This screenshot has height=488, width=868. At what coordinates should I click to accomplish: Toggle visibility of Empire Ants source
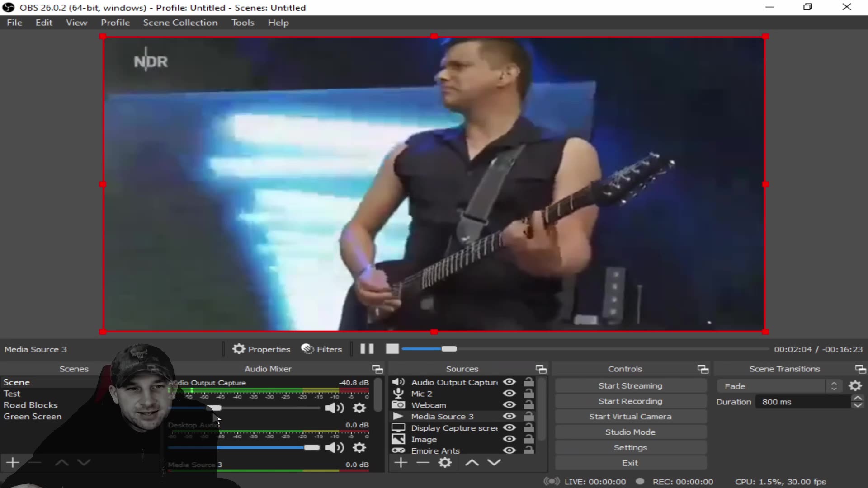coord(509,450)
